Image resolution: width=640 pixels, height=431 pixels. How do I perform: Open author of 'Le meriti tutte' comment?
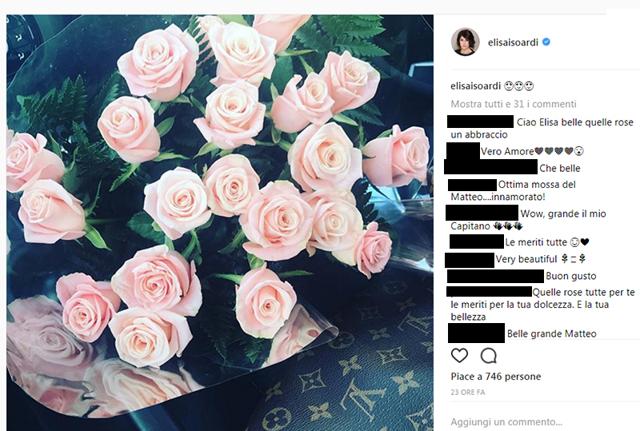click(x=477, y=242)
